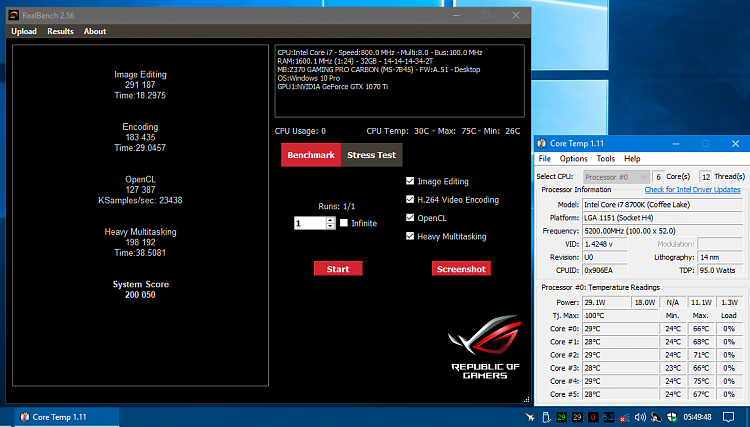This screenshot has width=750, height=427.
Task: Enable the Infinite runs checkbox
Action: click(344, 223)
